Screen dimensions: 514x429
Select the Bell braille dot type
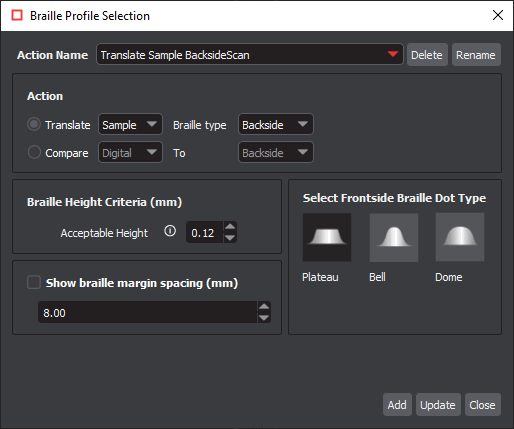[394, 237]
